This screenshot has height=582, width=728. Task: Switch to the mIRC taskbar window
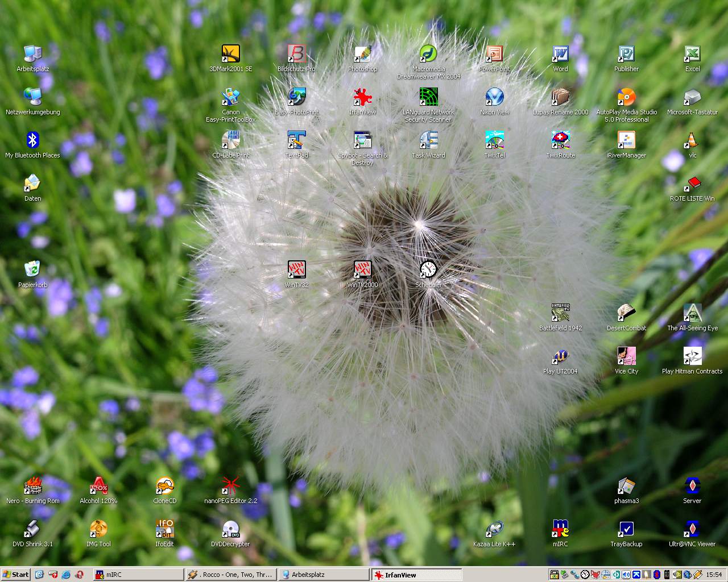138,575
